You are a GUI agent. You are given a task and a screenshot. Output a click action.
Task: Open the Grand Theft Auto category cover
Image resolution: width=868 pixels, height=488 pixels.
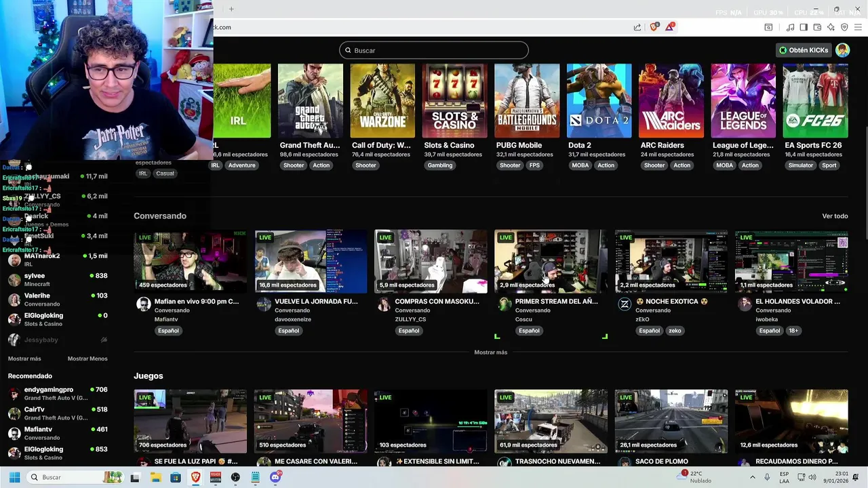(310, 101)
